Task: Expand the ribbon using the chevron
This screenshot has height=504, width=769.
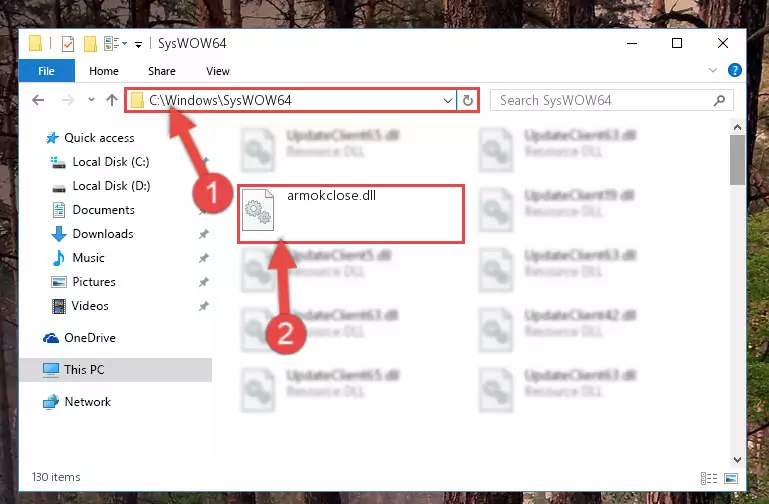Action: click(x=713, y=71)
